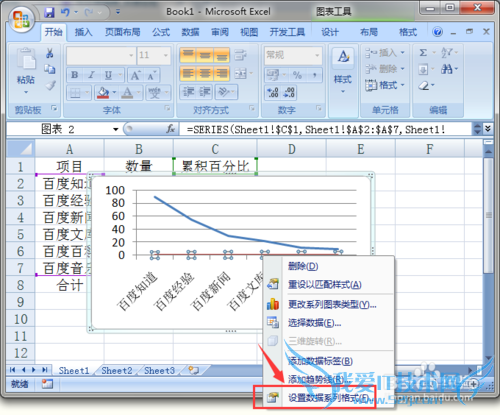Viewport: 500px width, 415px height.
Task: Apply the font color A button
Action: (x=127, y=92)
